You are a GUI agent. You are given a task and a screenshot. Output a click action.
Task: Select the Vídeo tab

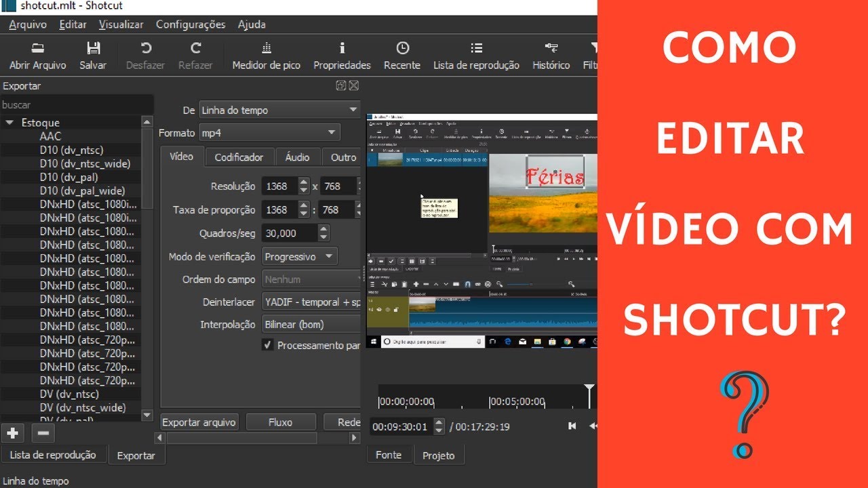tap(181, 157)
